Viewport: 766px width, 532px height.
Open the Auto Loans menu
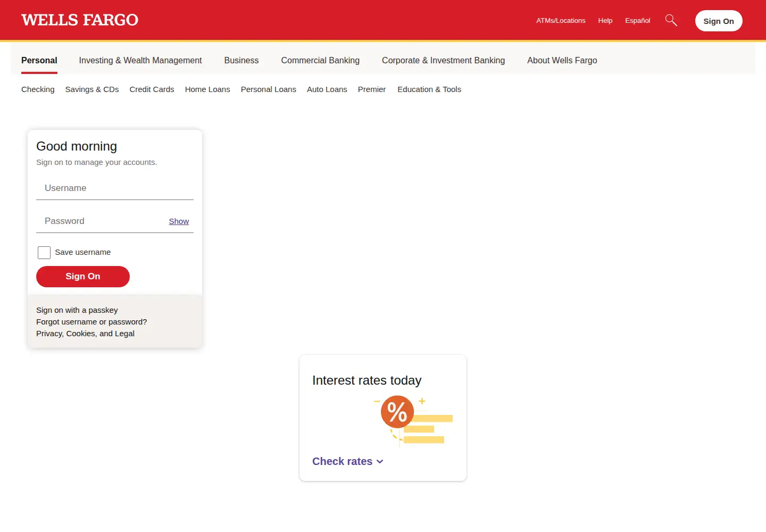[x=327, y=89]
